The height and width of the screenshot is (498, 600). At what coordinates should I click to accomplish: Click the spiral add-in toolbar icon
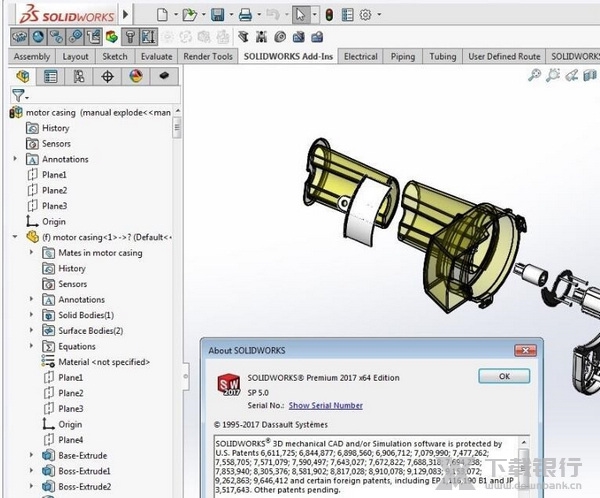(x=280, y=37)
